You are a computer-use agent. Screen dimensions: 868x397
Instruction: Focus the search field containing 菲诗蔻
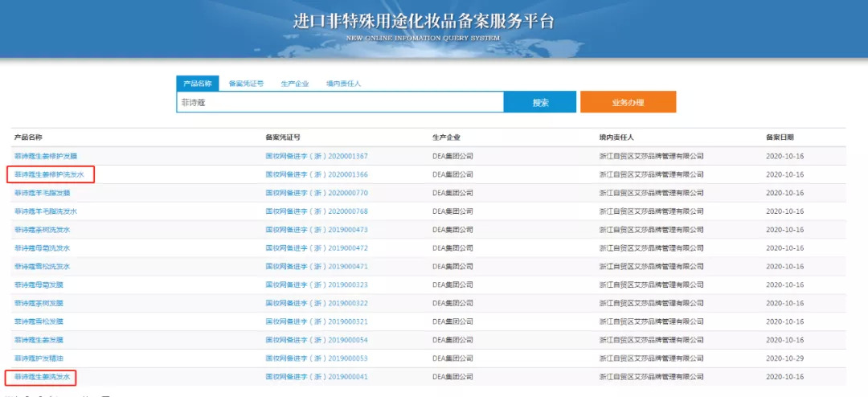coord(340,102)
